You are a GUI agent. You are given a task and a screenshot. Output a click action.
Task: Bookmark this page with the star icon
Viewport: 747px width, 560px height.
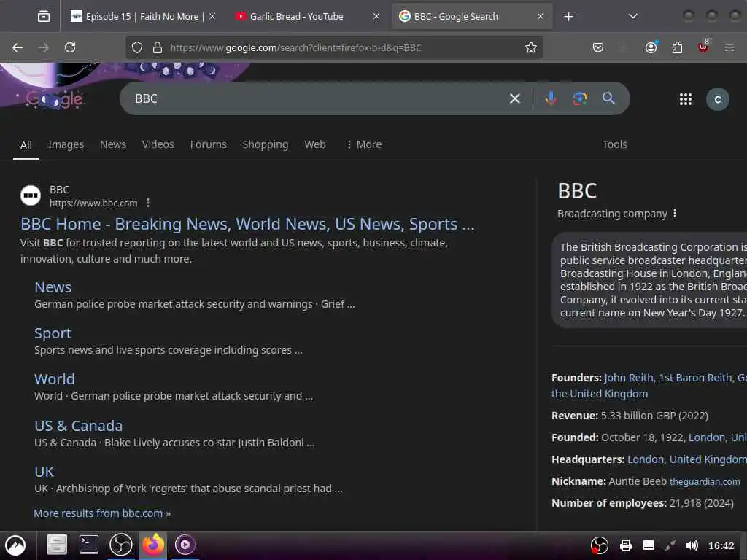[x=531, y=47]
